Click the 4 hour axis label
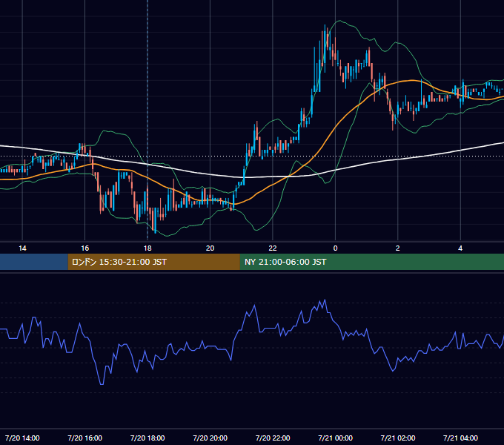The width and height of the screenshot is (504, 445). (460, 248)
